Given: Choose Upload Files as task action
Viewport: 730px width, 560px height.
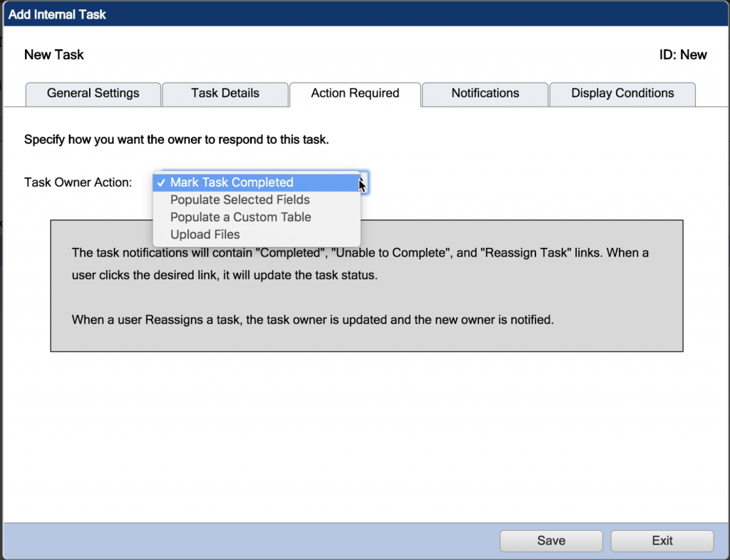Looking at the screenshot, I should click(205, 234).
